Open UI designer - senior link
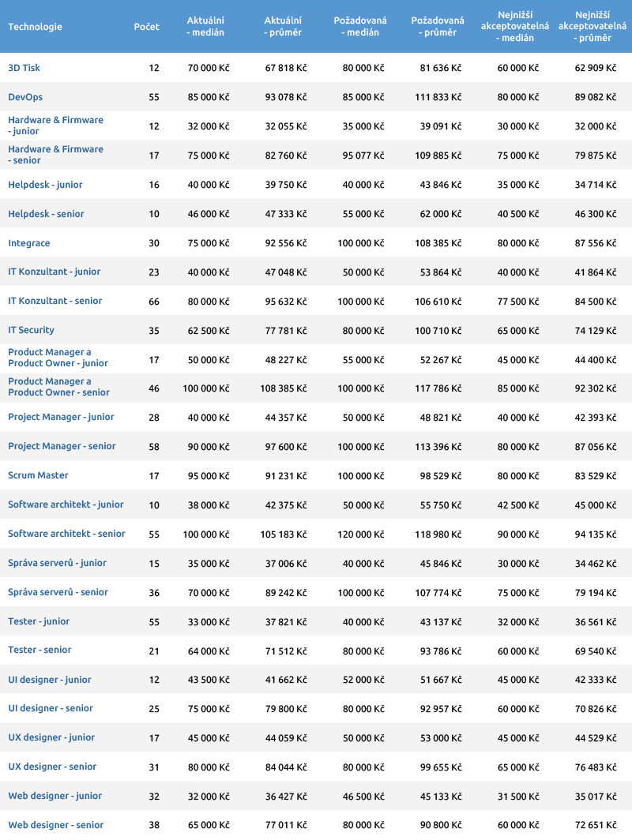The height and width of the screenshot is (840, 632). coord(51,707)
